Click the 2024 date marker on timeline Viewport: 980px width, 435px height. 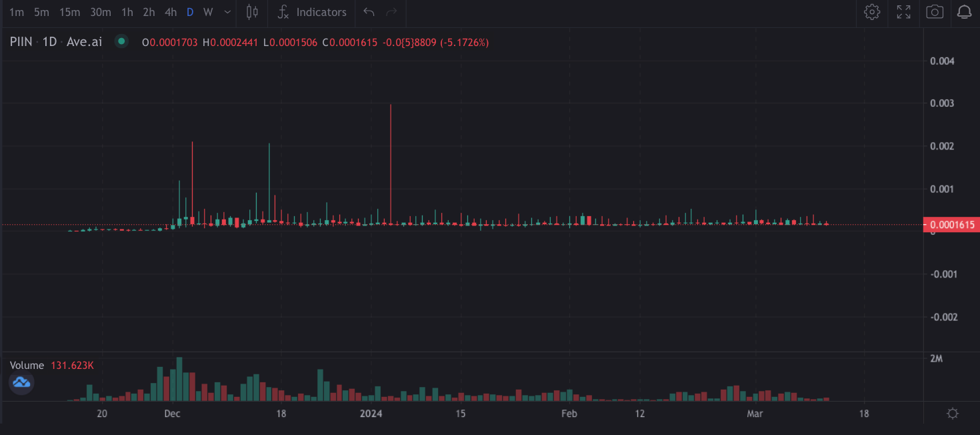tap(371, 414)
